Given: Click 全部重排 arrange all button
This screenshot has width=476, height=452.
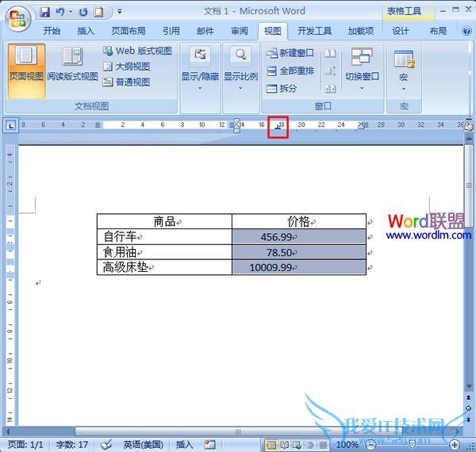Looking at the screenshot, I should [x=290, y=71].
